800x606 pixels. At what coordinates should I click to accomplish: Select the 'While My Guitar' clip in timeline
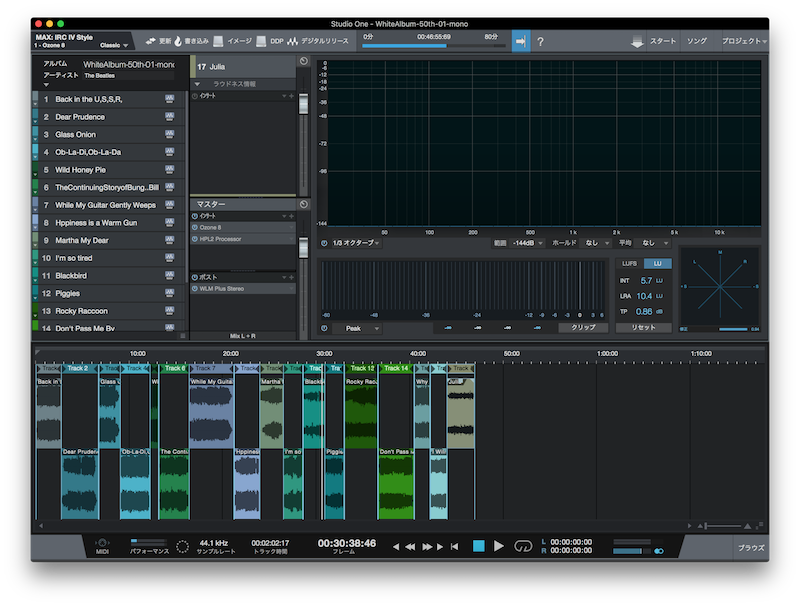[x=211, y=413]
